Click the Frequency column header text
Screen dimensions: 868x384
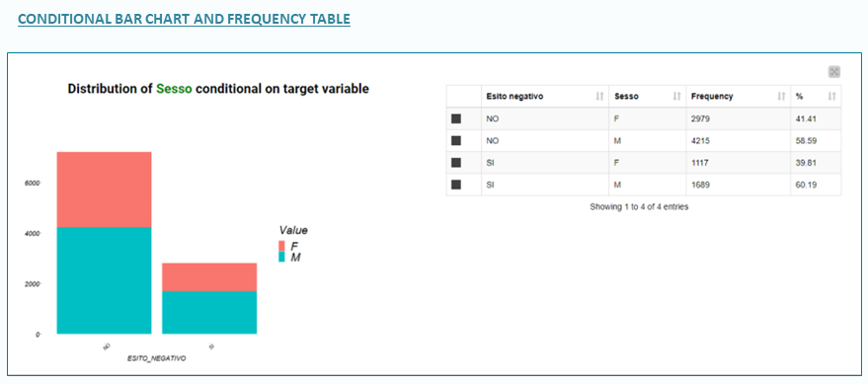[x=712, y=97]
